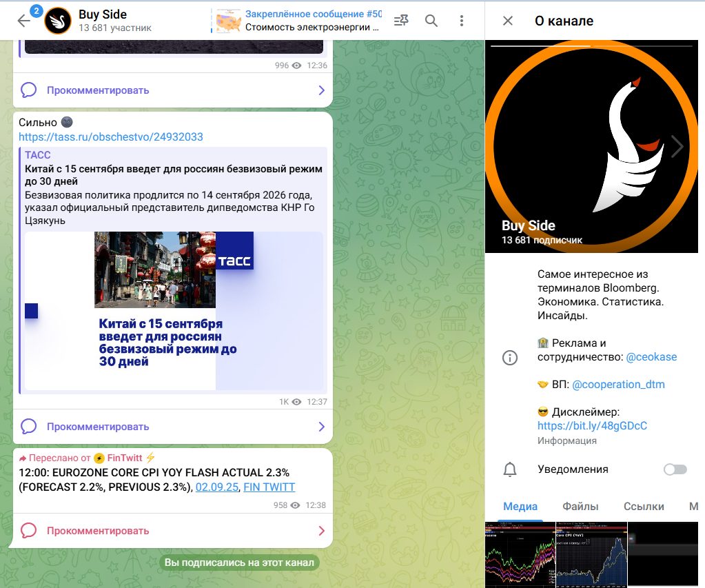Open the pinned message about electricity cost
The height and width of the screenshot is (588, 705).
point(313,21)
